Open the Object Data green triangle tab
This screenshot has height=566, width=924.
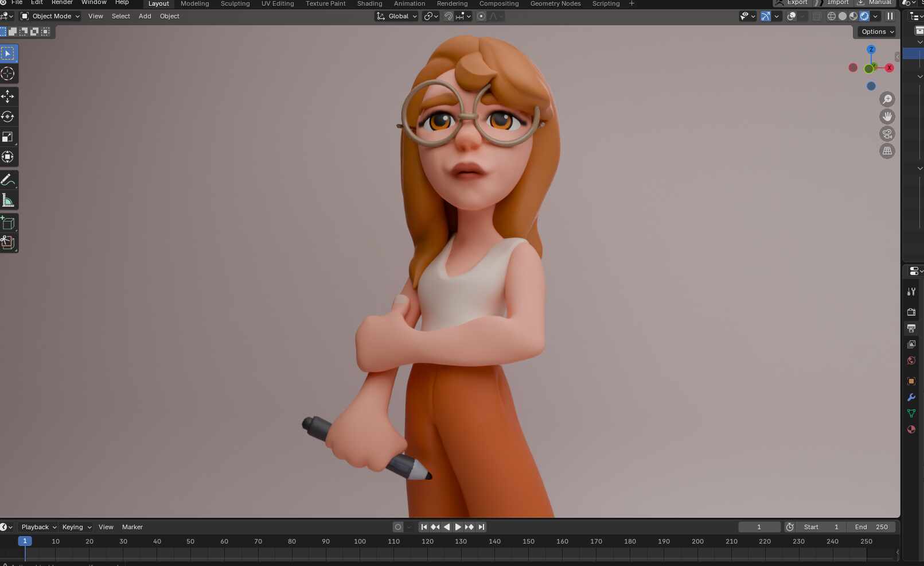[911, 413]
